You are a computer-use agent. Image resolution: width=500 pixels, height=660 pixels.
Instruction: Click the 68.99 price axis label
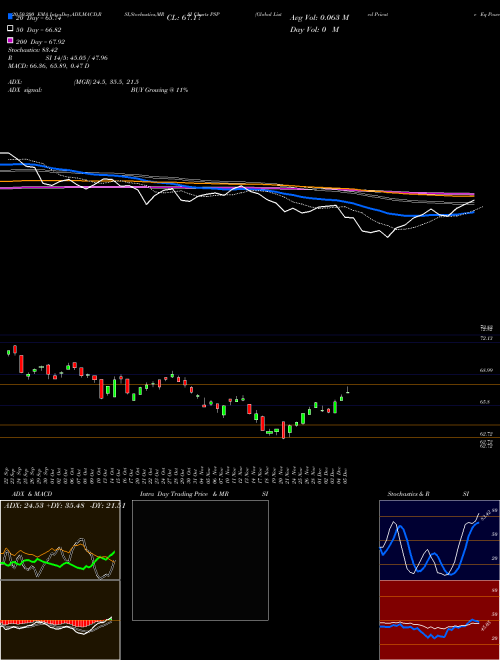tap(486, 370)
